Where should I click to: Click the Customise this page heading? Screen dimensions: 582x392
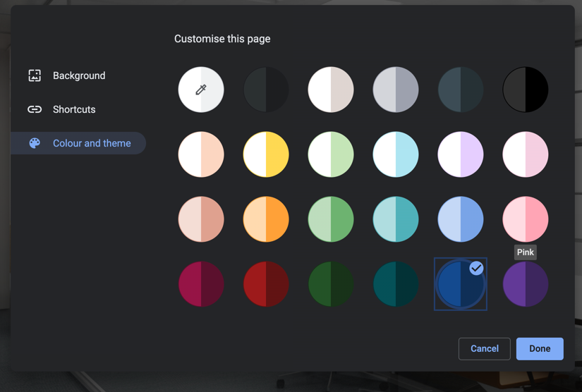coord(222,39)
